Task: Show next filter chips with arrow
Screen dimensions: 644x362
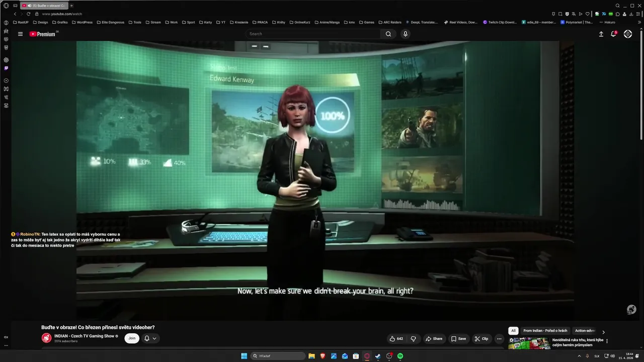Action: click(x=603, y=332)
